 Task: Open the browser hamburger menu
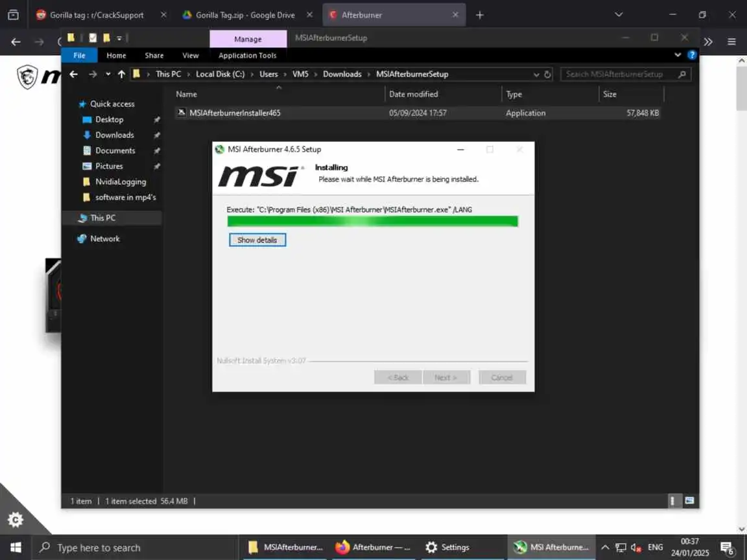click(x=731, y=42)
